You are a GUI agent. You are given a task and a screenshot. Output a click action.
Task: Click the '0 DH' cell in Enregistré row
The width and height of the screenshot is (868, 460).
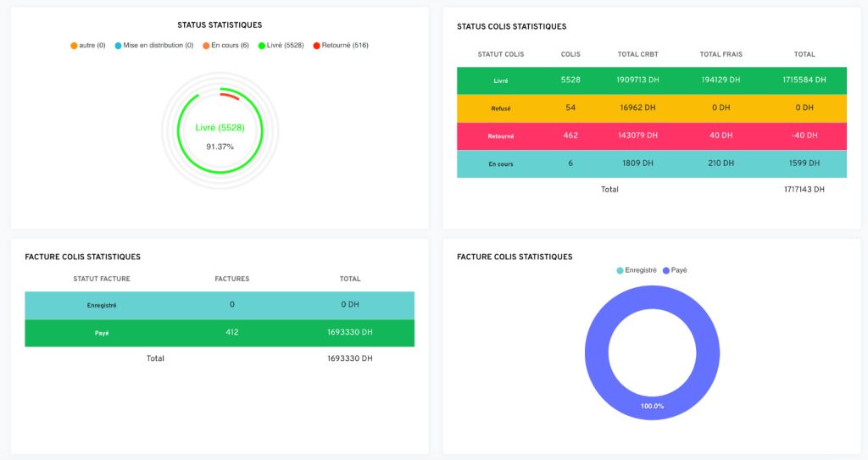[350, 304]
